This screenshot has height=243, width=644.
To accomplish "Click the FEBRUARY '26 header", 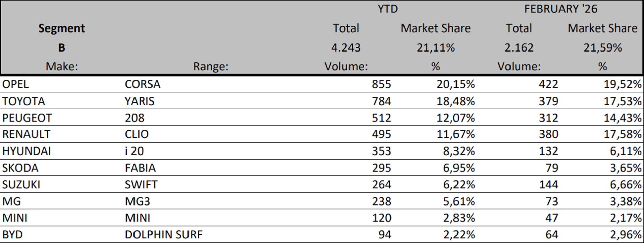I will click(x=561, y=9).
